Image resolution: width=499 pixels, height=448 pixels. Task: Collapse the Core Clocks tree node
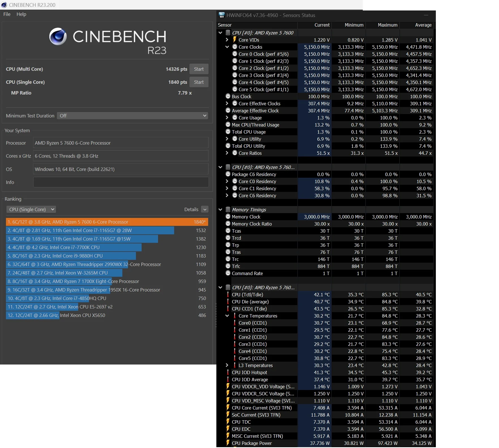tap(227, 47)
